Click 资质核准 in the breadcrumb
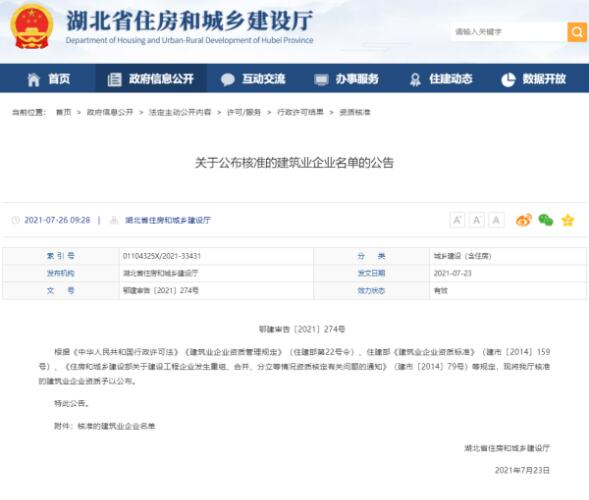589x500 pixels. click(355, 112)
